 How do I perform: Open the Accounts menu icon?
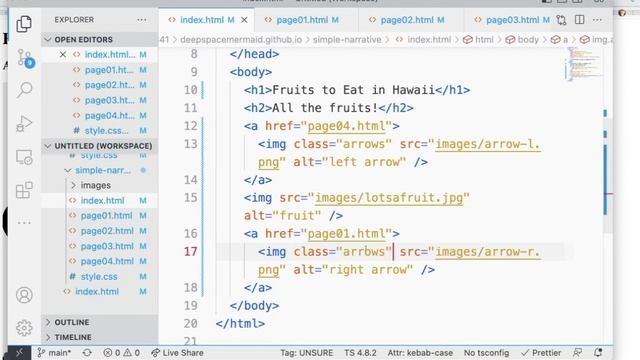pyautogui.click(x=24, y=295)
